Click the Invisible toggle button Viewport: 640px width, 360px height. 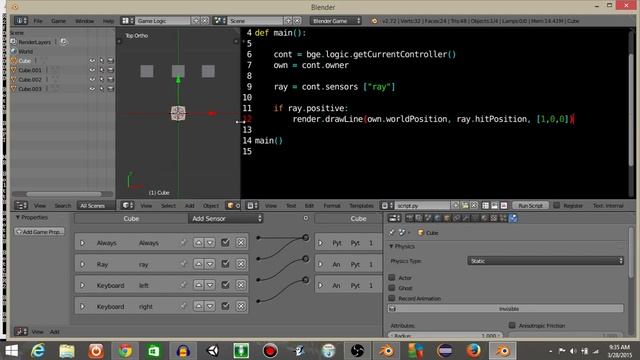(506, 309)
